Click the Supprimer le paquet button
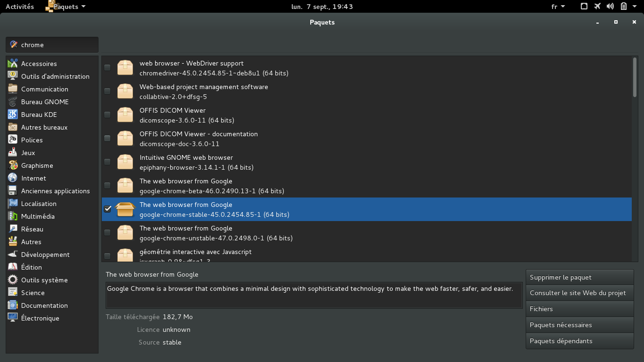This screenshot has height=362, width=644. click(x=579, y=277)
